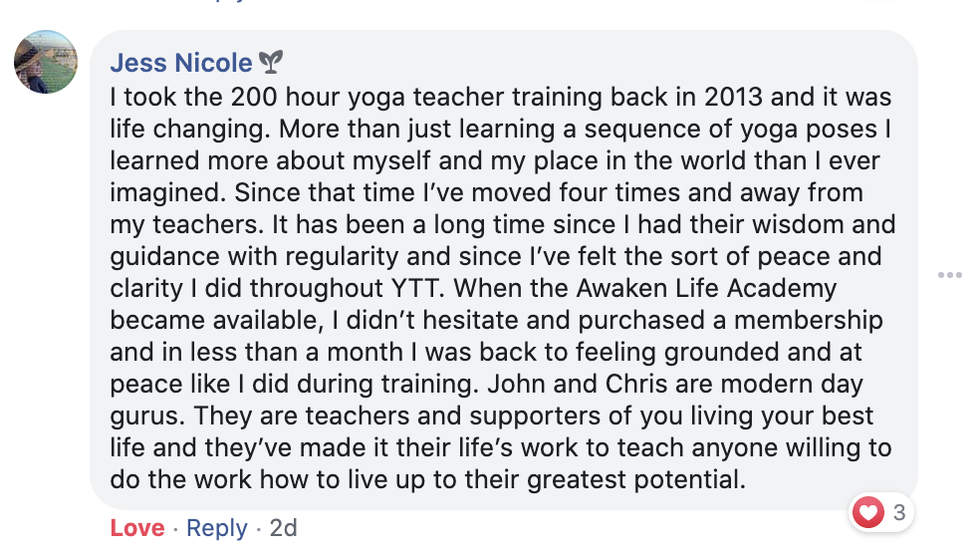View who reacted via the 3 count
980x558 pixels.
point(899,512)
